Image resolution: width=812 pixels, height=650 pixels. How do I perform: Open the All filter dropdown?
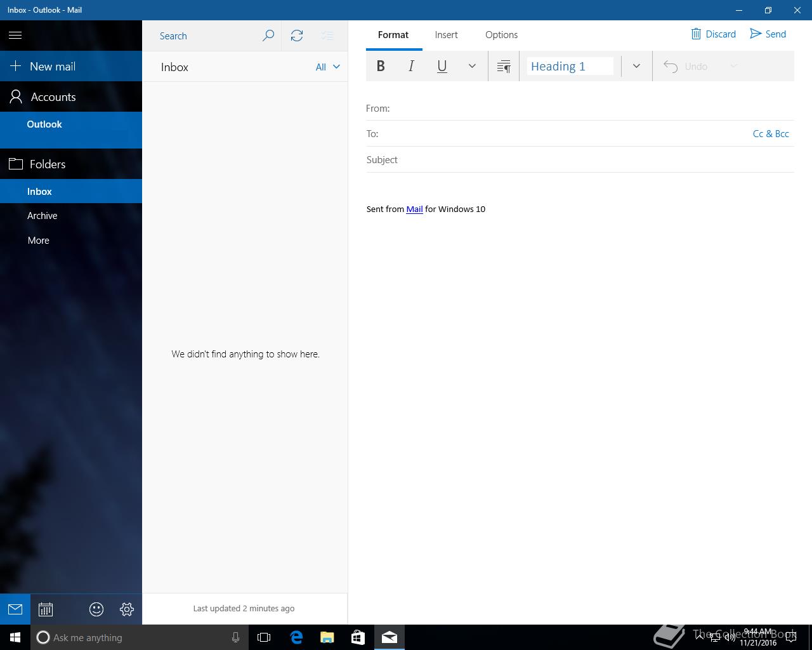click(x=328, y=67)
